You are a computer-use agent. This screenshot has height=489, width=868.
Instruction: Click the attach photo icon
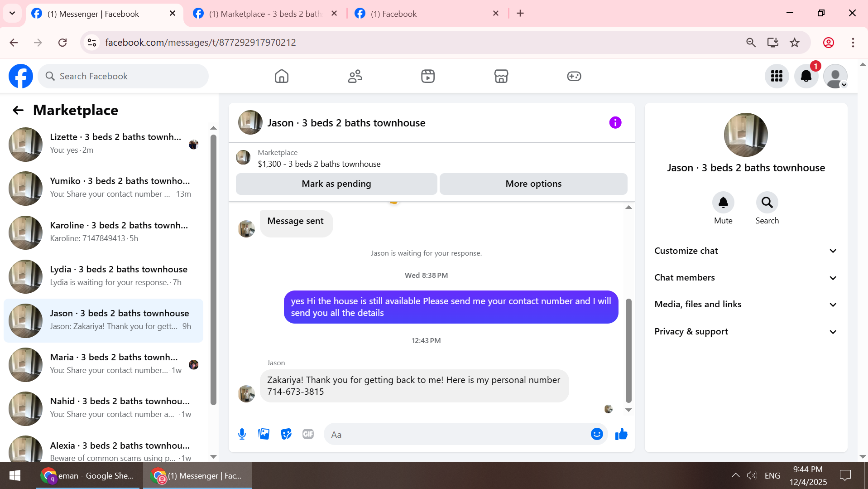click(x=264, y=434)
